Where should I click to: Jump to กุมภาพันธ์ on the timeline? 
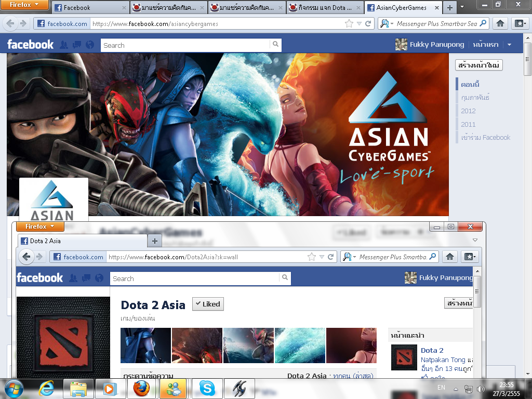[475, 98]
